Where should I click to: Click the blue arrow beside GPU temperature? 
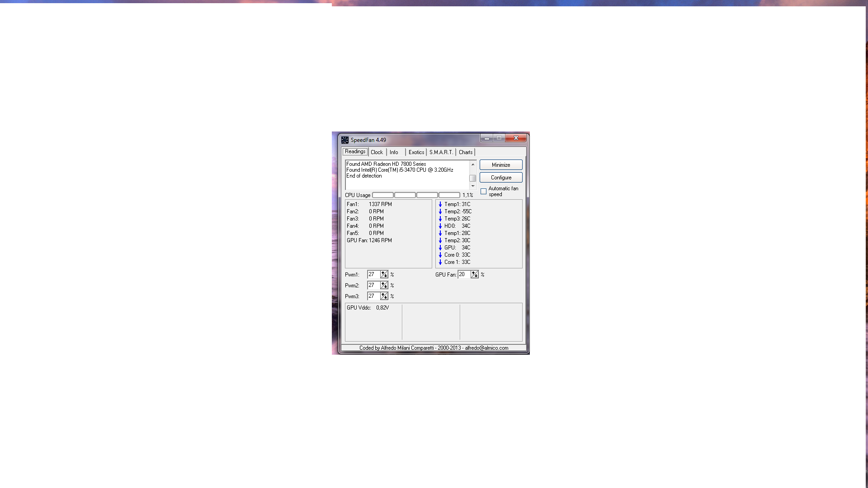[x=440, y=248]
